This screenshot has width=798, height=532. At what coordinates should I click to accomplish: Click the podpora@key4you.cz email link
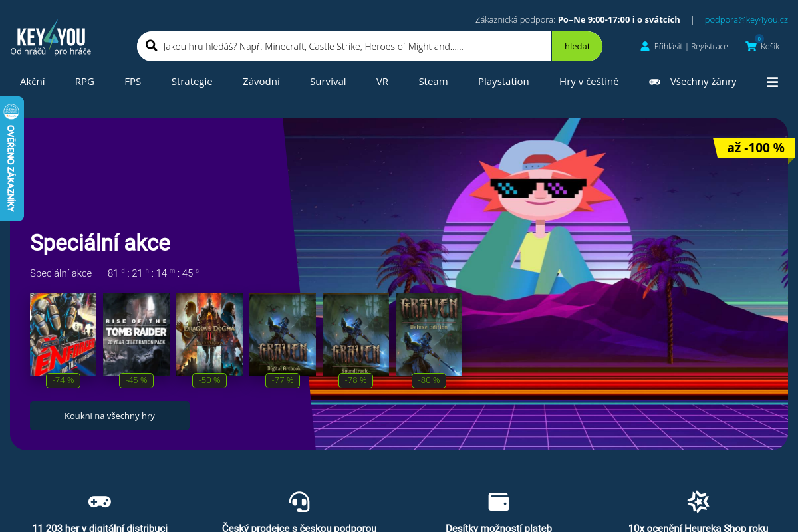point(746,19)
